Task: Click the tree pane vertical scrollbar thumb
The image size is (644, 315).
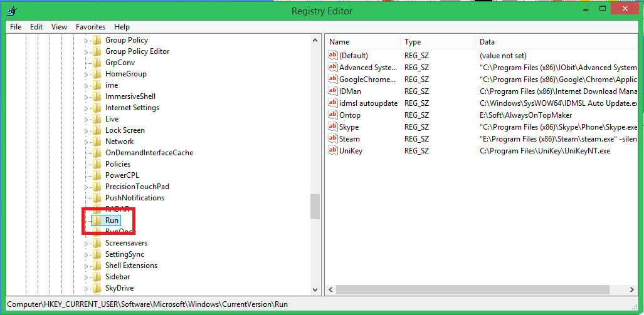Action: [x=315, y=206]
